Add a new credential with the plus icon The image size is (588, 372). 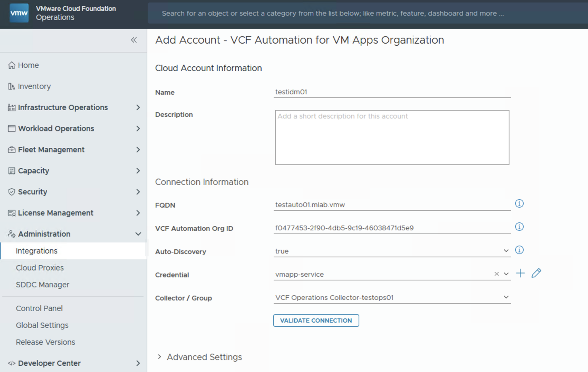(x=520, y=273)
